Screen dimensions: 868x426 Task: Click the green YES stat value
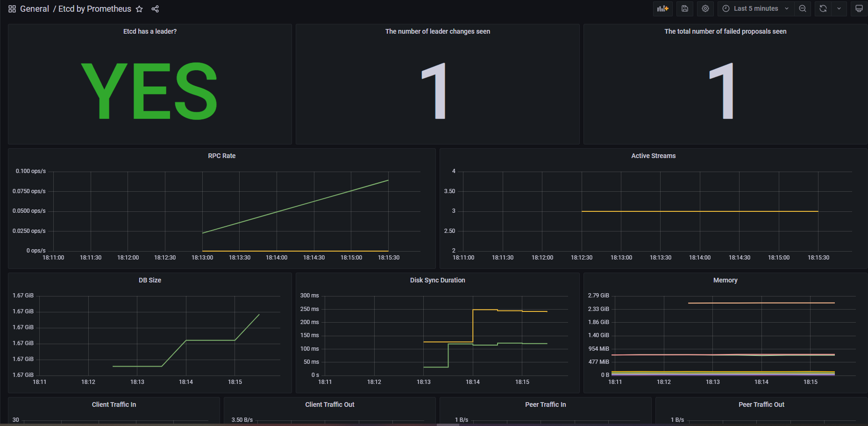coord(149,91)
